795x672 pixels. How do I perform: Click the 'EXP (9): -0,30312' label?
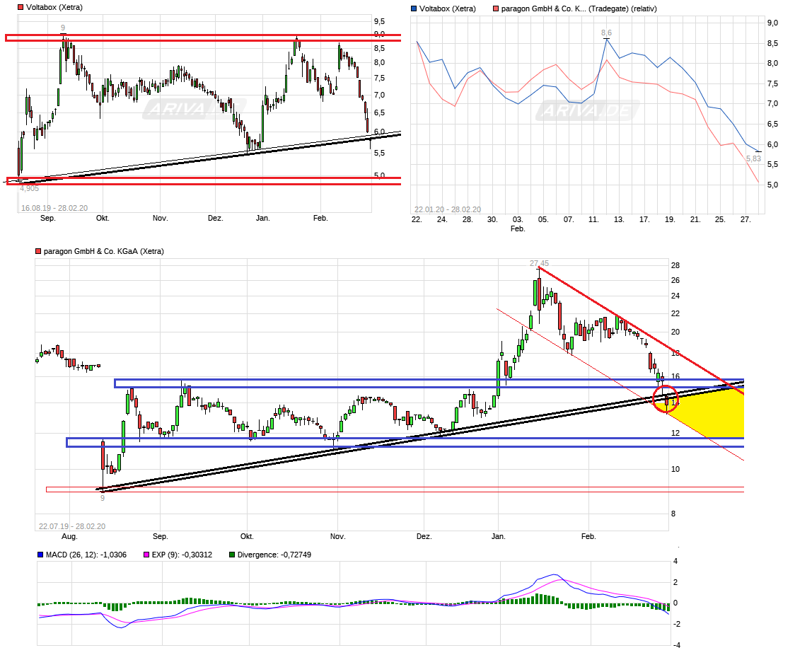coord(182,555)
